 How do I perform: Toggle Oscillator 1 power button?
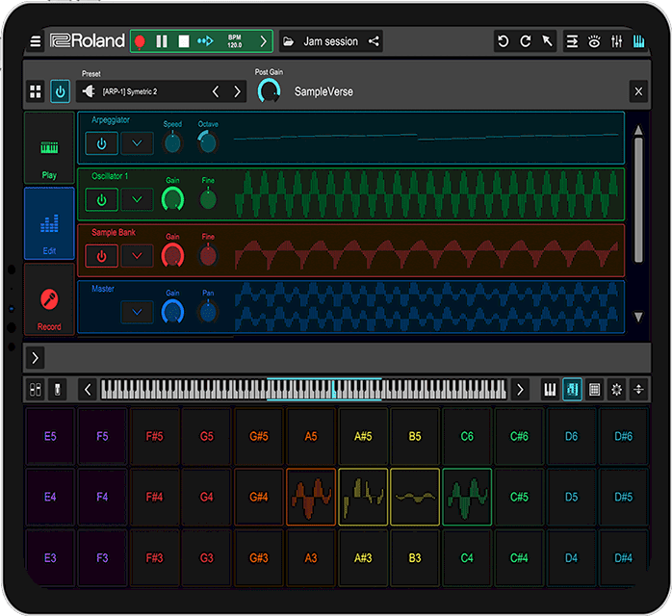[x=102, y=199]
